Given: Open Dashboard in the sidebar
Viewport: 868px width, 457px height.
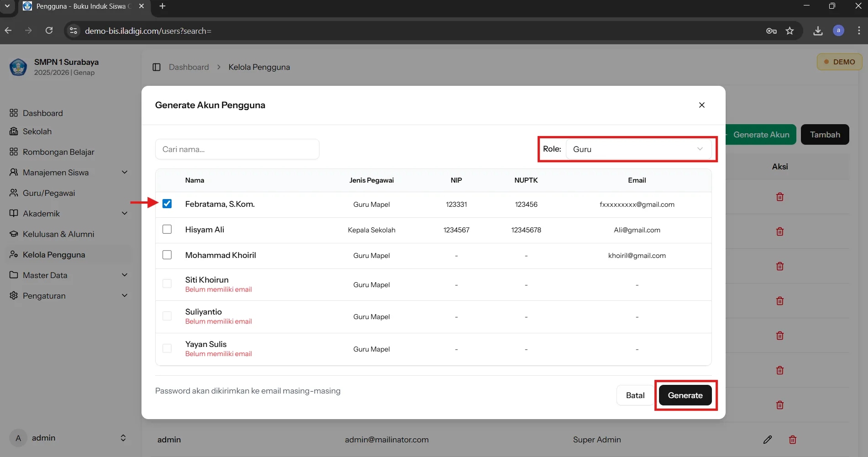Looking at the screenshot, I should point(43,113).
